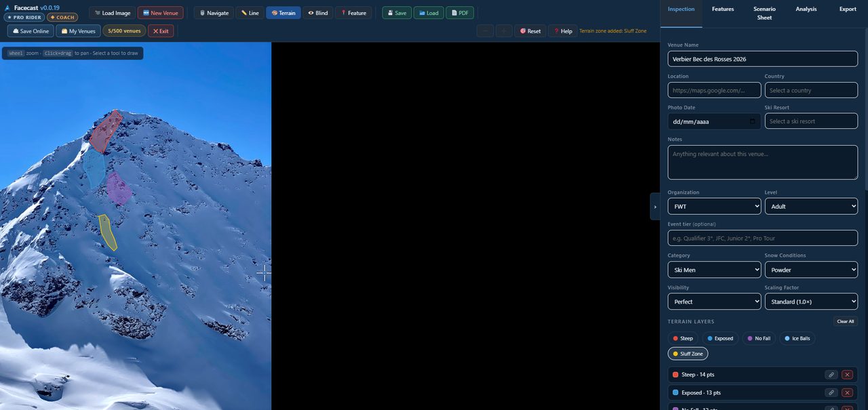The height and width of the screenshot is (410, 868).
Task: Click the link icon on Exposed layer row
Action: click(831, 392)
